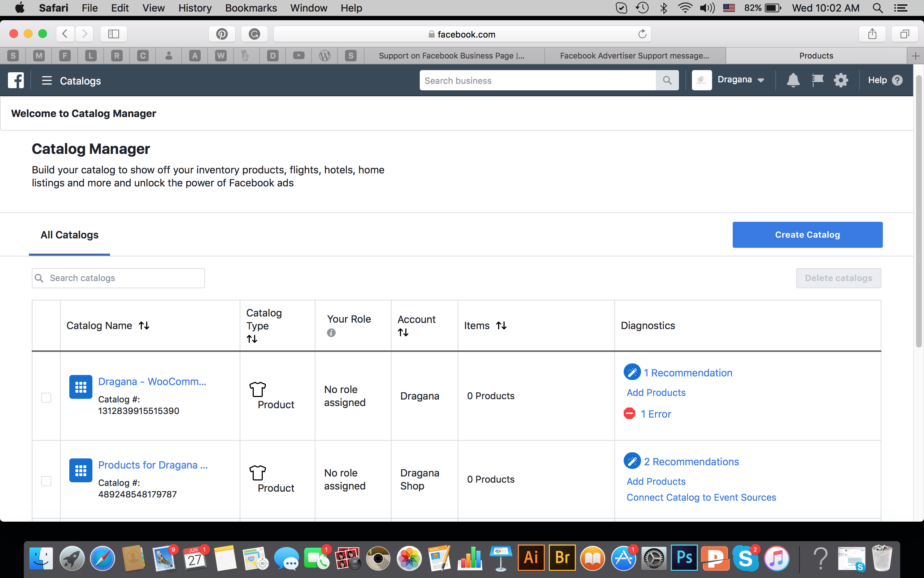Click Add Products for Dragana - WooComm catalog
Image resolution: width=924 pixels, height=578 pixels.
(656, 393)
